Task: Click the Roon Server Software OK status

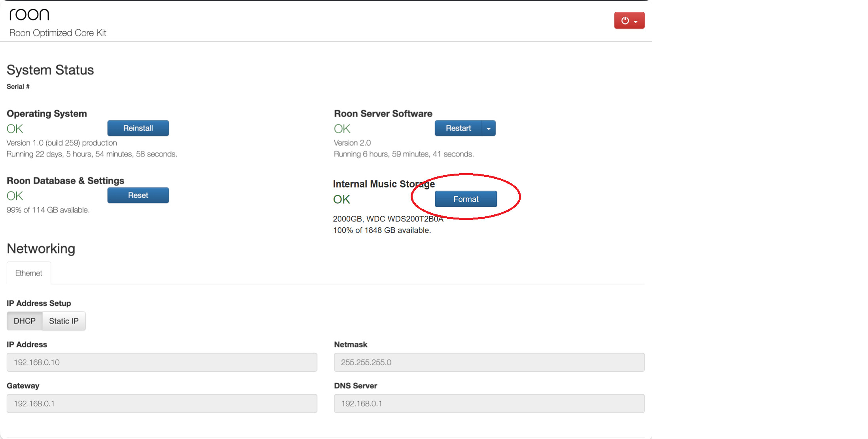Action: pos(342,129)
